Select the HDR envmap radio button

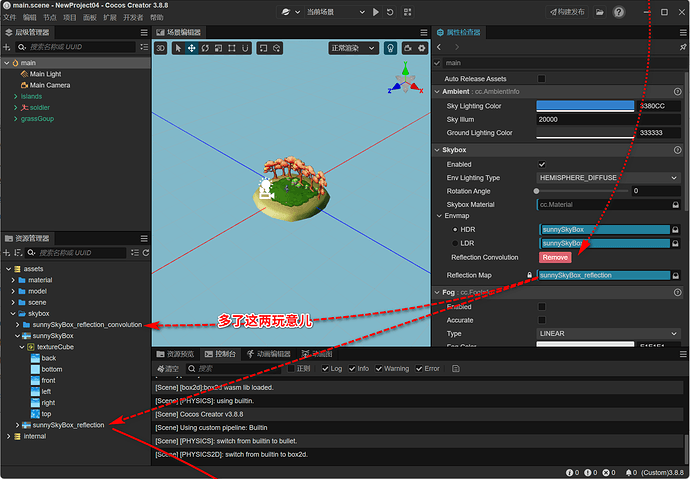(455, 230)
